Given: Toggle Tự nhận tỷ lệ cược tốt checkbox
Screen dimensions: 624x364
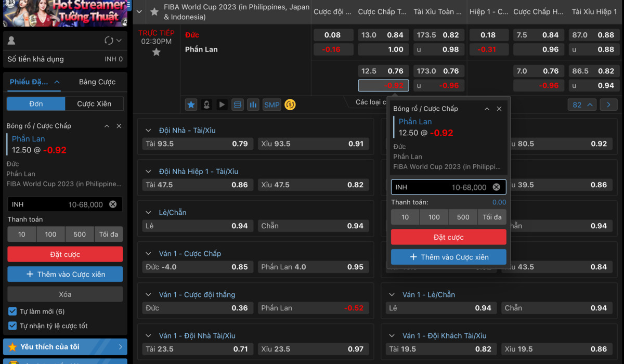Looking at the screenshot, I should [12, 326].
